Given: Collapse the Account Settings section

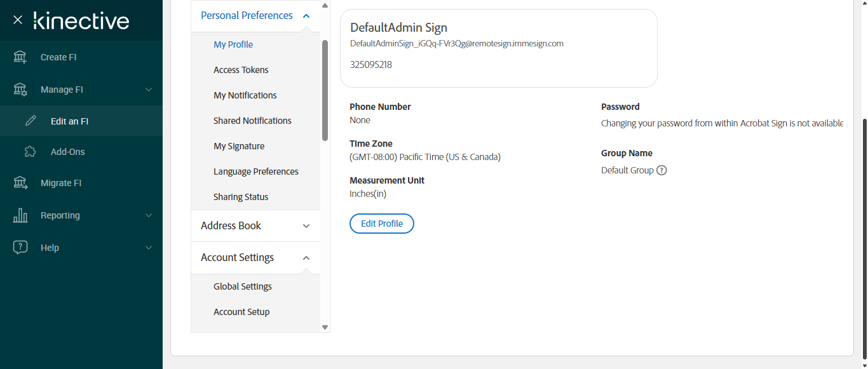Looking at the screenshot, I should pos(306,258).
